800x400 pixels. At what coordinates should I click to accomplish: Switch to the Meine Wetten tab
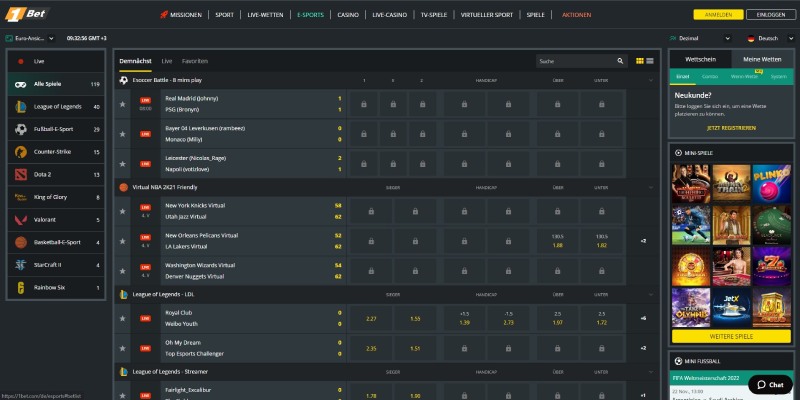762,59
